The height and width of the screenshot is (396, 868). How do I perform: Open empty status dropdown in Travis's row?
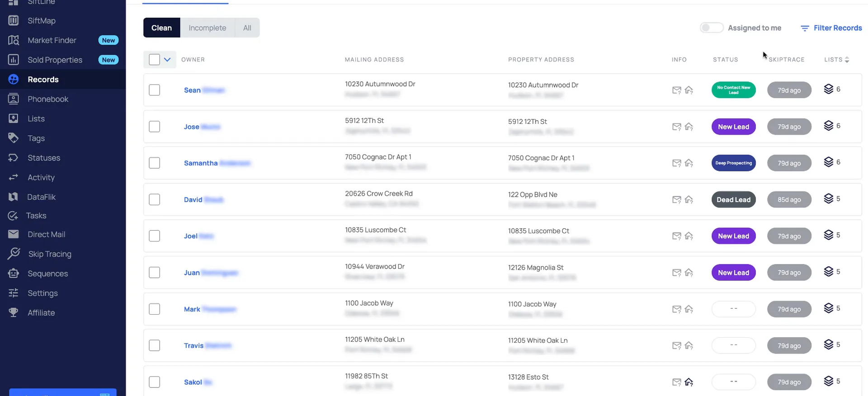(x=733, y=345)
